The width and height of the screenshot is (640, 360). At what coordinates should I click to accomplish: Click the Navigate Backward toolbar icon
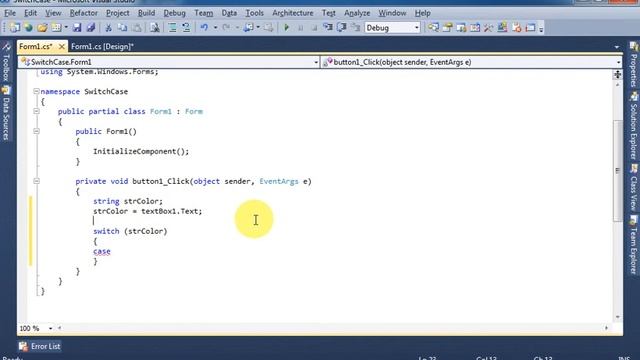(x=249, y=28)
